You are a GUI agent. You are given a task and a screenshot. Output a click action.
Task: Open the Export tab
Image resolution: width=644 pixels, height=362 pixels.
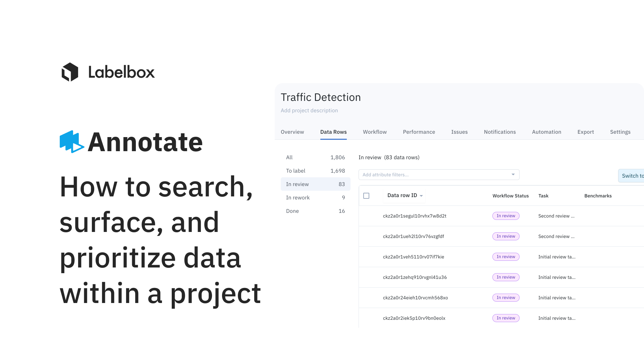click(x=585, y=132)
